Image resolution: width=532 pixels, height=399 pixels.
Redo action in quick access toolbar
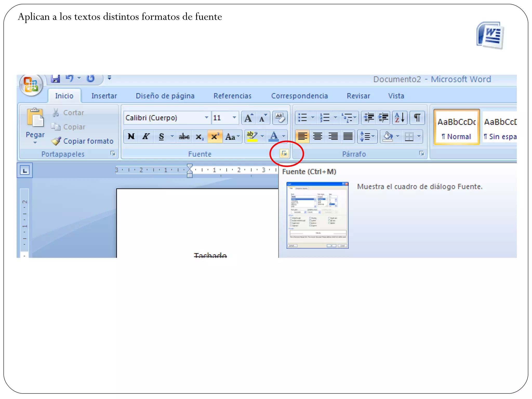pyautogui.click(x=90, y=78)
